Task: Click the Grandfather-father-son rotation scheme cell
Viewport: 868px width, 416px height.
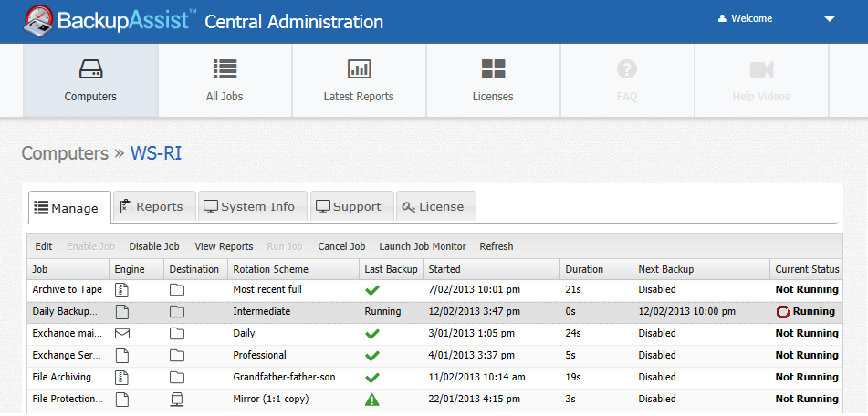Action: [x=284, y=378]
